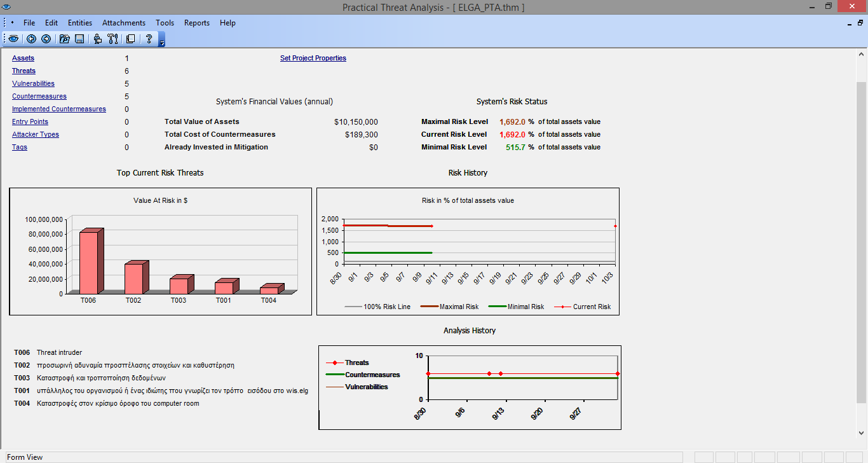Open a project file using the folder icon

click(64, 39)
